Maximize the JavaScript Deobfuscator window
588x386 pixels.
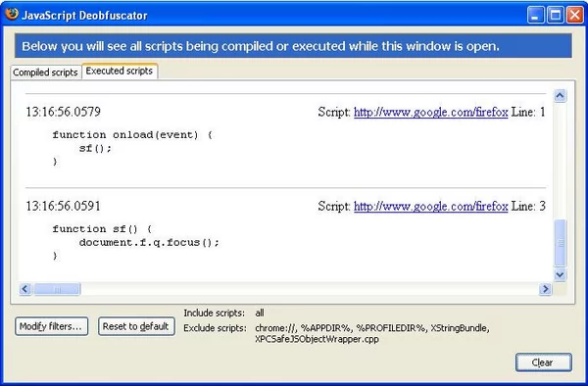click(555, 16)
